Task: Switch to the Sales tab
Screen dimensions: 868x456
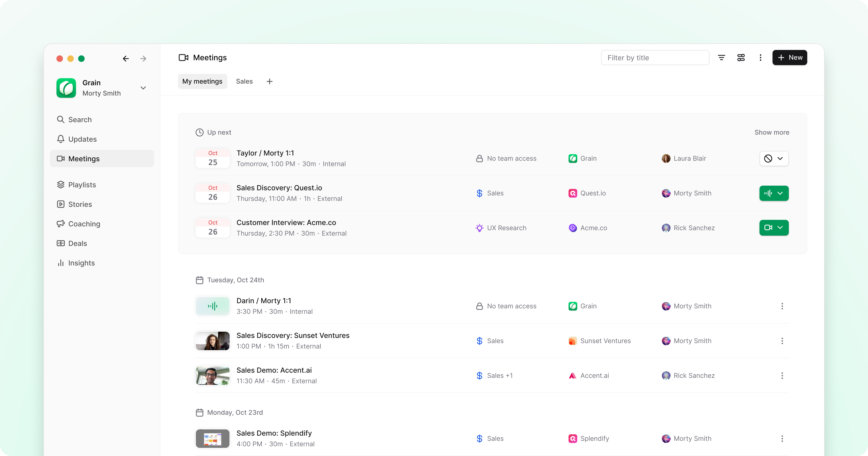Action: [244, 81]
